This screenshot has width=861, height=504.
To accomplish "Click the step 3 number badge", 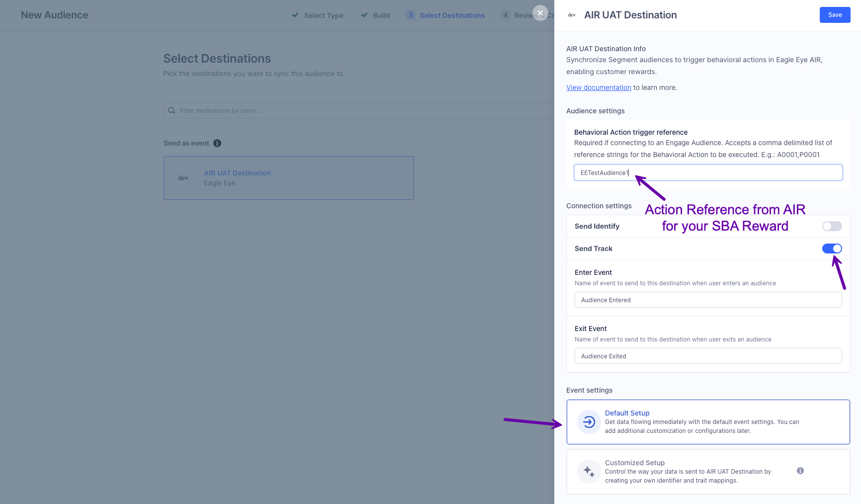I will (x=411, y=15).
